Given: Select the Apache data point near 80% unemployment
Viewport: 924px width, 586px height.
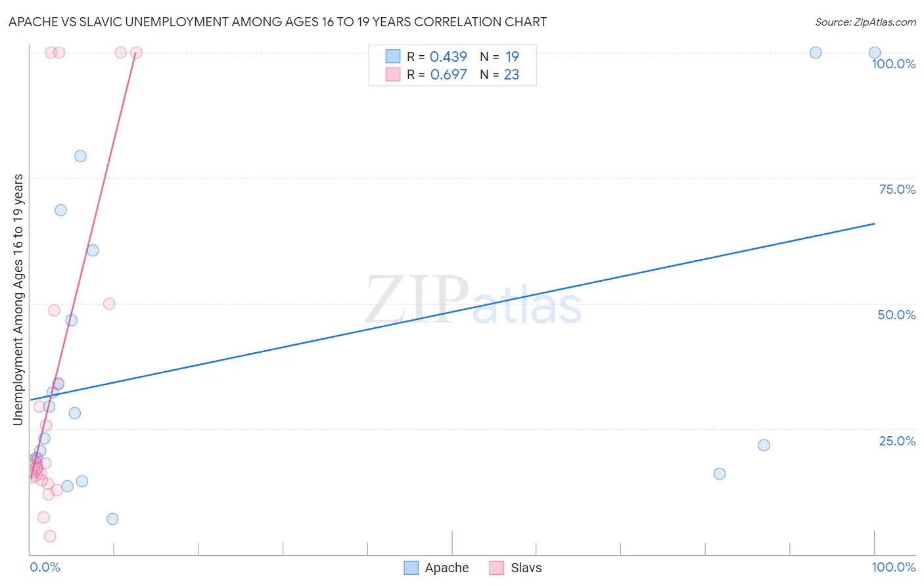Looking at the screenshot, I should [80, 156].
